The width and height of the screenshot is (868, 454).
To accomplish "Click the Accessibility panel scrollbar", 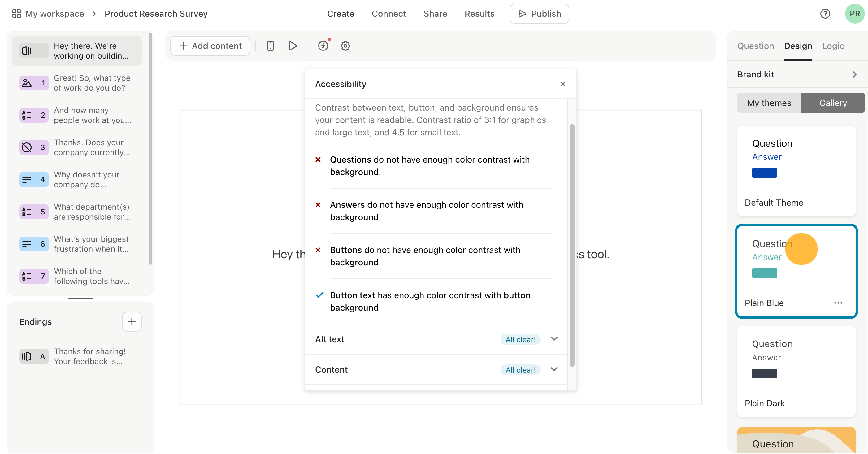I will (572, 245).
